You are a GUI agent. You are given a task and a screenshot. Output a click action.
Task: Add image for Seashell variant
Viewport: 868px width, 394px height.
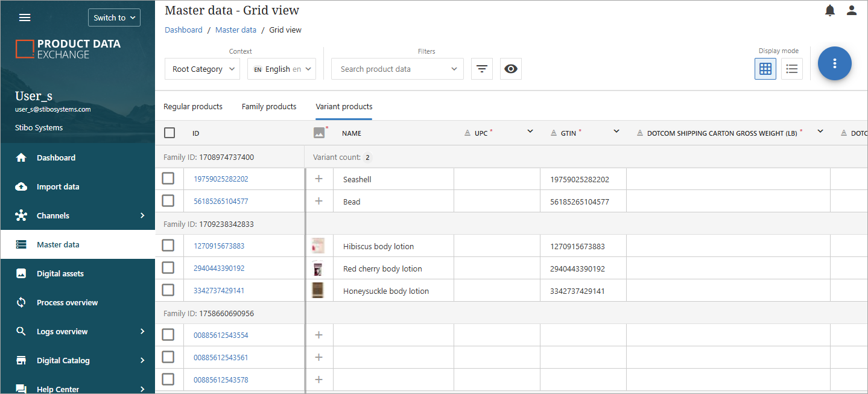pos(319,179)
